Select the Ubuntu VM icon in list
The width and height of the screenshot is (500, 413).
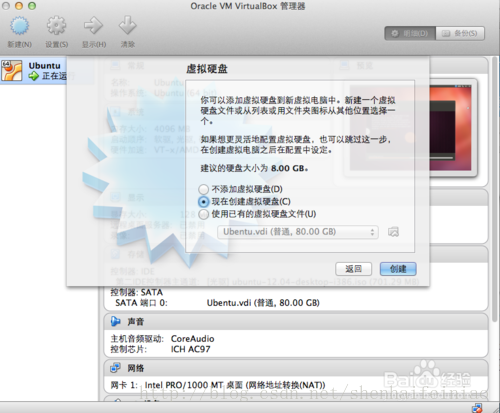pos(12,70)
